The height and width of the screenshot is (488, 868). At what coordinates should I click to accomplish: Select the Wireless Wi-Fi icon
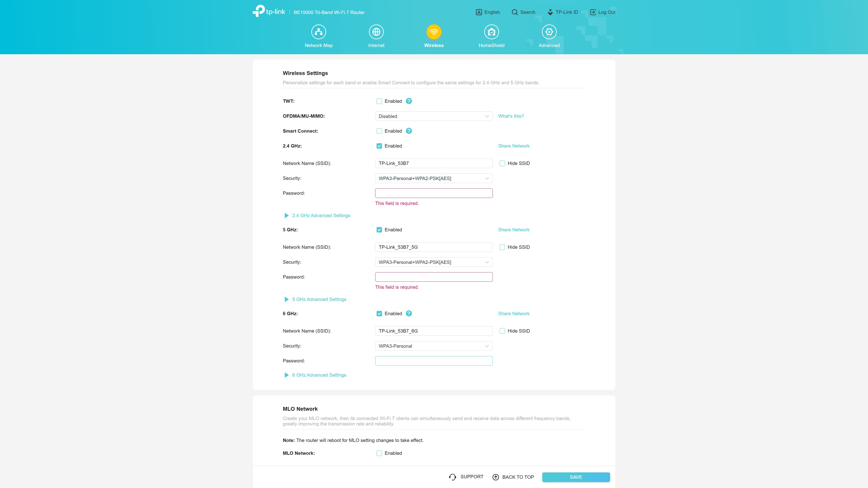point(434,32)
